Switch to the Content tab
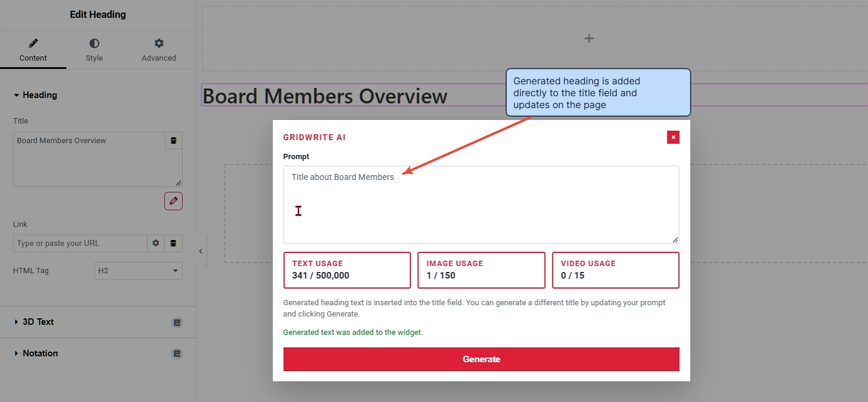 (x=33, y=50)
